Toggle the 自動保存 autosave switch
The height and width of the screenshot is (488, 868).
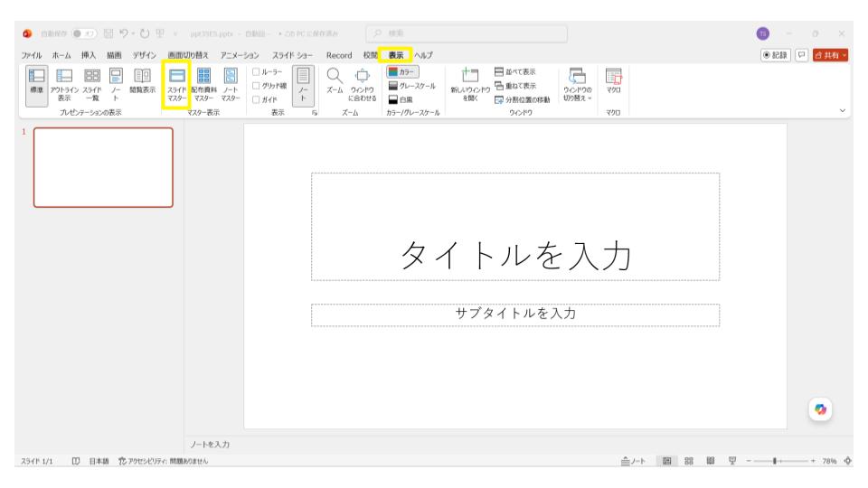pyautogui.click(x=84, y=33)
